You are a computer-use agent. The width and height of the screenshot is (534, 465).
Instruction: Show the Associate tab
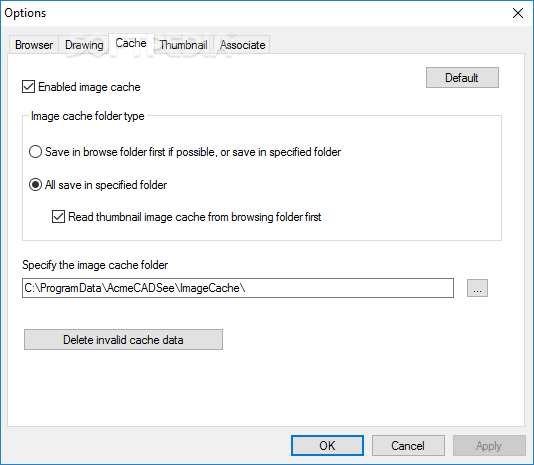tap(242, 45)
